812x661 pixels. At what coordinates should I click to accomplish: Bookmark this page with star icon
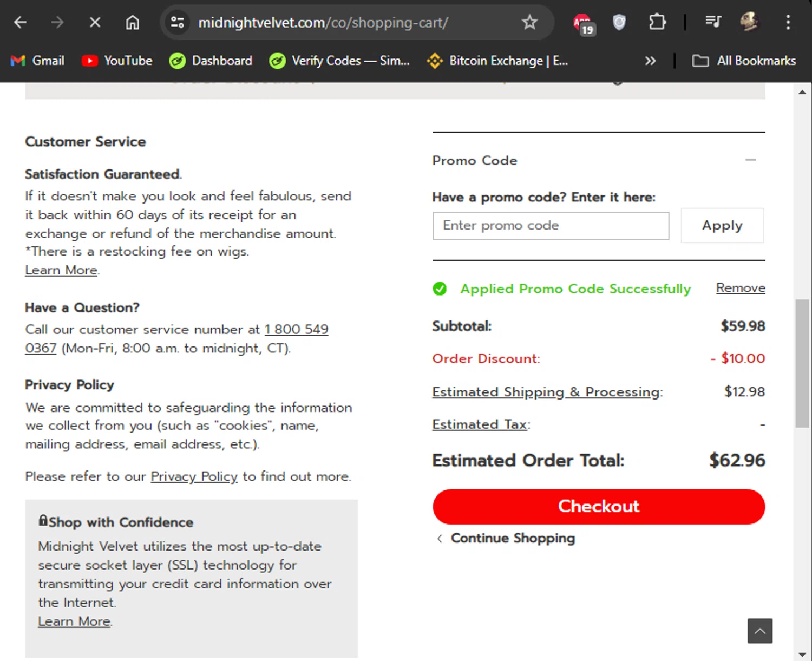pyautogui.click(x=529, y=22)
